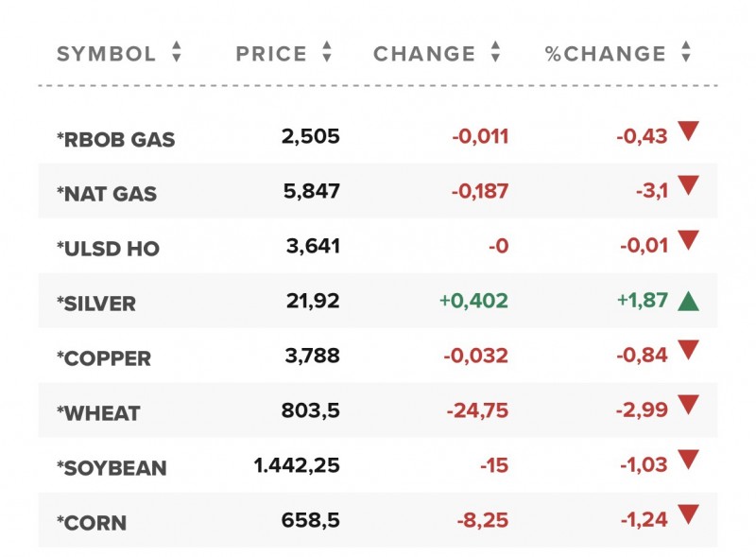The height and width of the screenshot is (557, 756).
Task: Click the red down arrow for COPPER
Action: point(688,351)
